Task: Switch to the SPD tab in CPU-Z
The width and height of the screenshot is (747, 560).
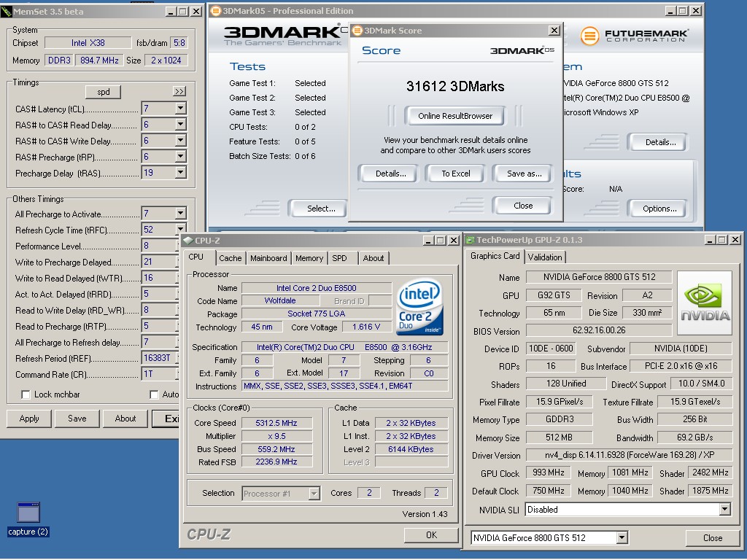Action: [339, 258]
